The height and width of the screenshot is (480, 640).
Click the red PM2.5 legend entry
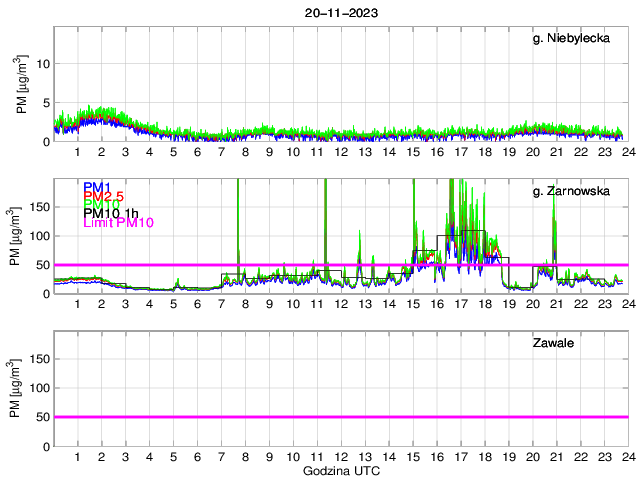[x=105, y=196]
